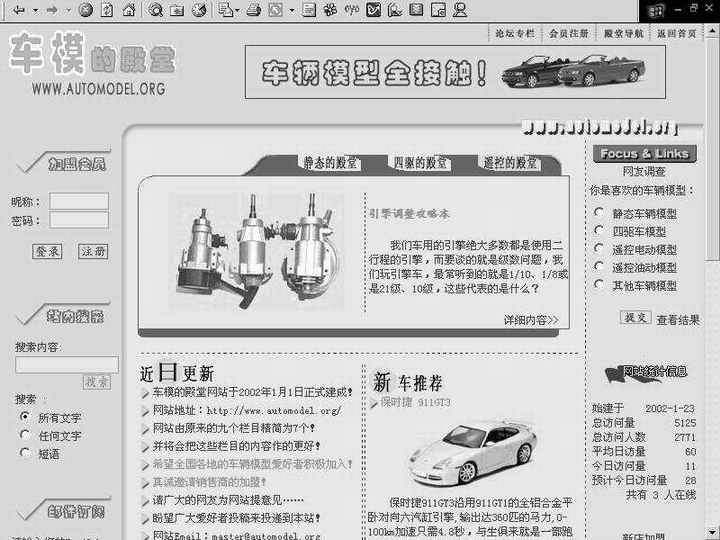Click the 搜索内容 text input field
The height and width of the screenshot is (540, 720).
click(x=67, y=365)
